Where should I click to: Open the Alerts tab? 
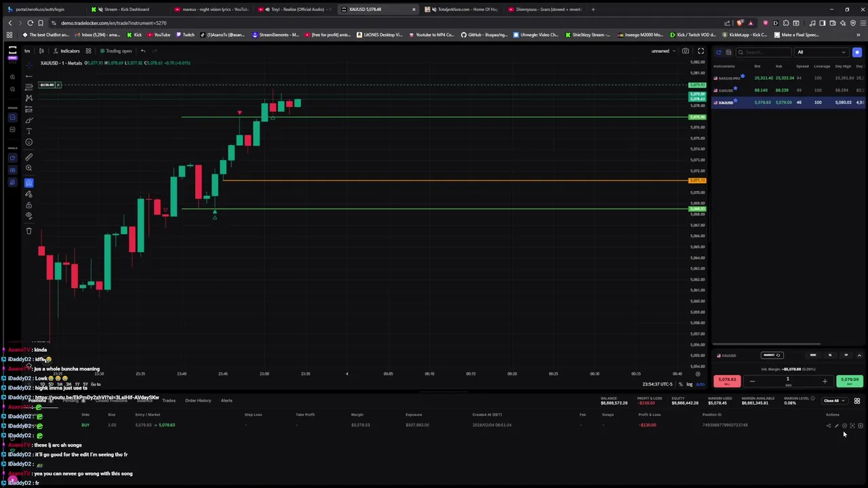pyautogui.click(x=226, y=401)
